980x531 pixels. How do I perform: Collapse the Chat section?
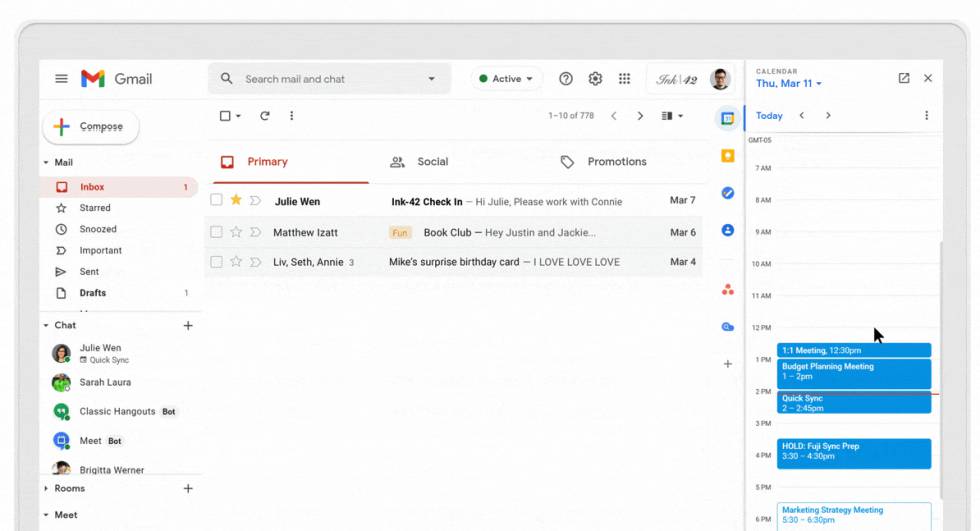[46, 325]
